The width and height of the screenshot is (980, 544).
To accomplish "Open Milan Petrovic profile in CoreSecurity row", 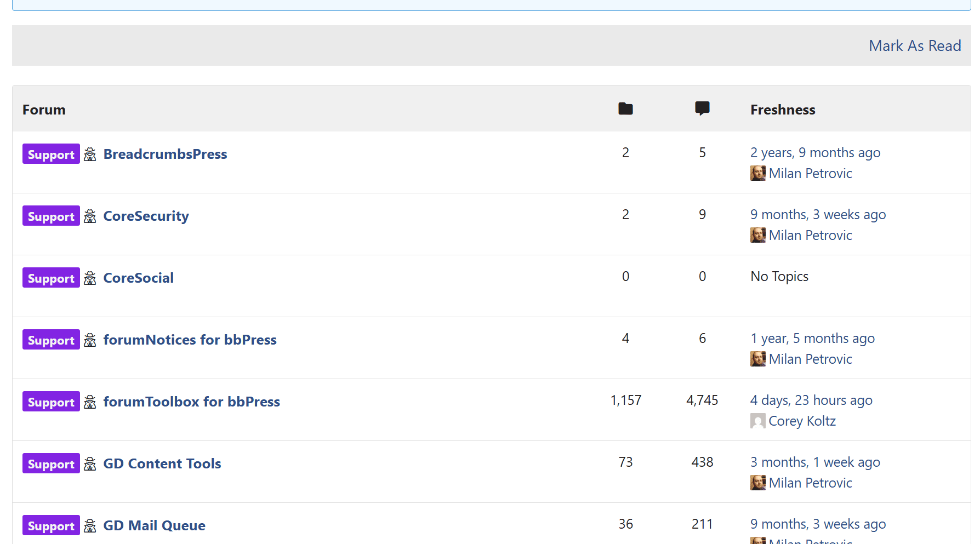I will click(x=810, y=235).
